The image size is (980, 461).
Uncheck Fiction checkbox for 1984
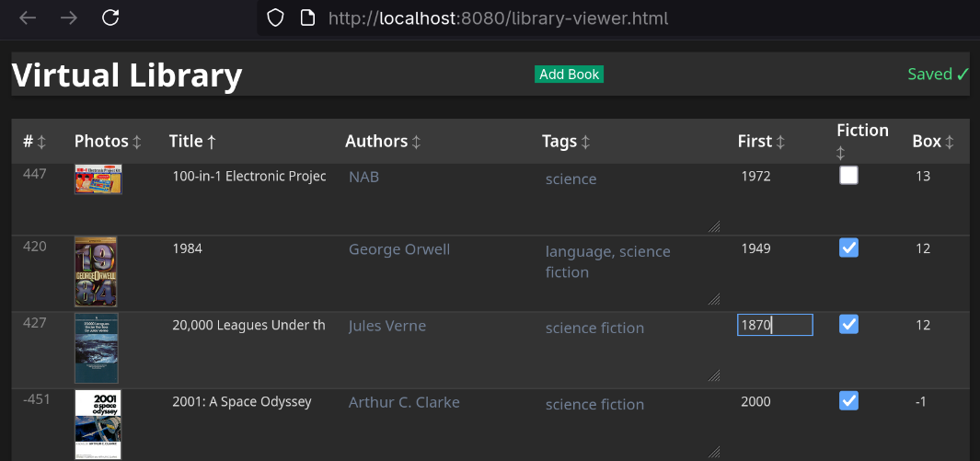[x=848, y=248]
